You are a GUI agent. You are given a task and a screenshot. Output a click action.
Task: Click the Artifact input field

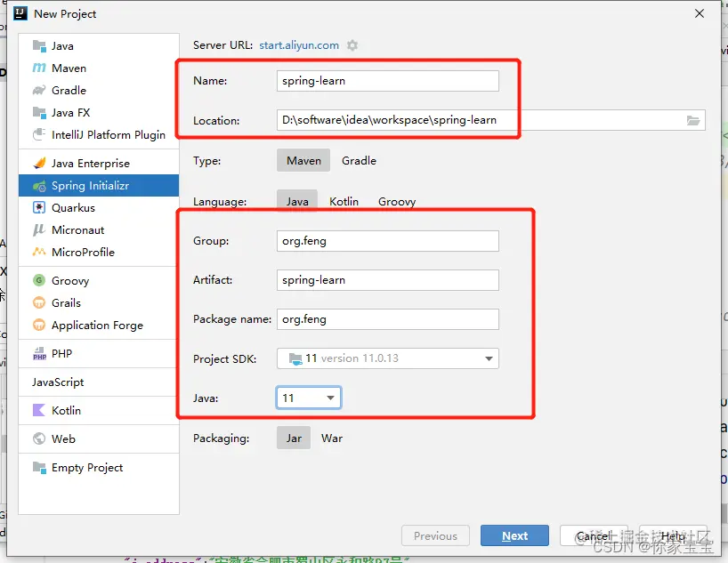(388, 280)
